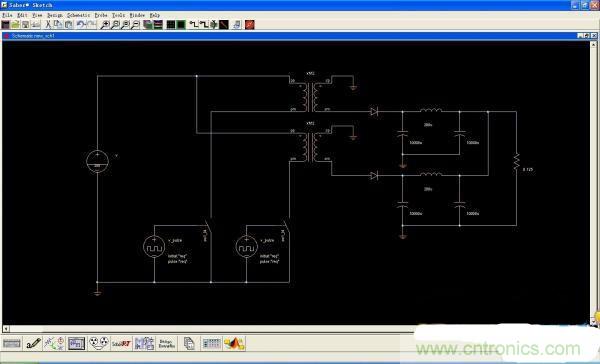Click the scissors Cut icon in toolbar
600x364 pixels.
48,25
